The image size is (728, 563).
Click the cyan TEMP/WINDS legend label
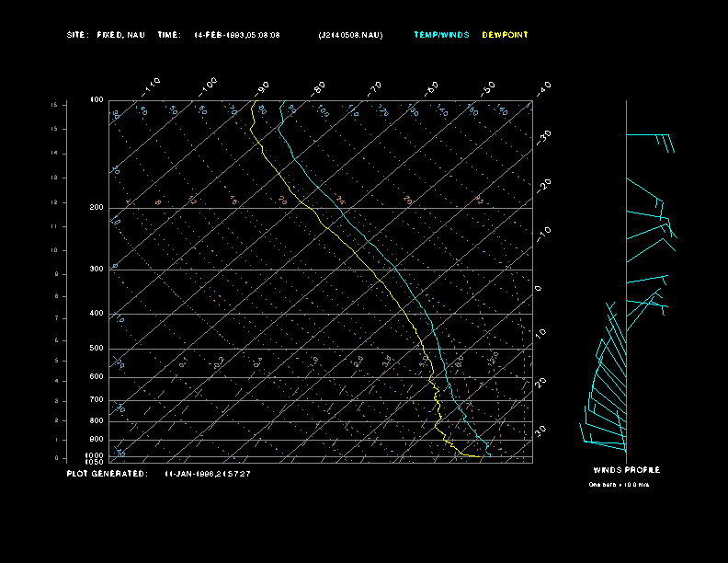441,35
